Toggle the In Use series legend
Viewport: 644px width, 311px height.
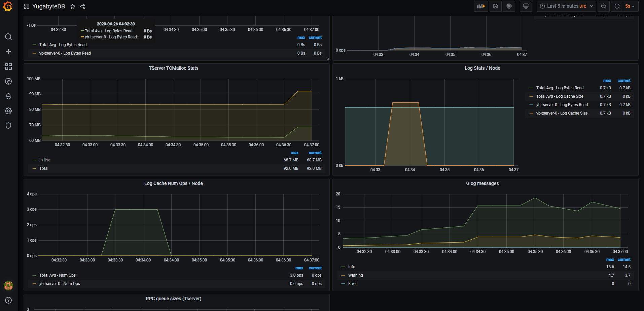(x=45, y=160)
